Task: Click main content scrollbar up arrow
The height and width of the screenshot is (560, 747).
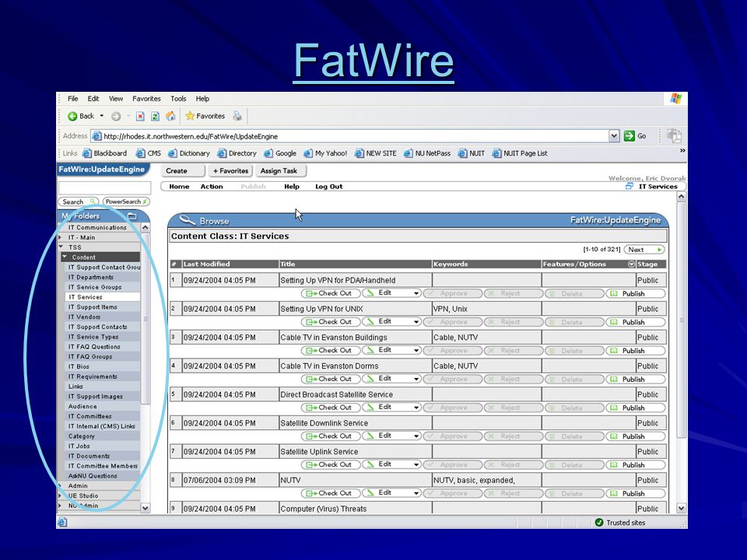Action: [x=682, y=196]
